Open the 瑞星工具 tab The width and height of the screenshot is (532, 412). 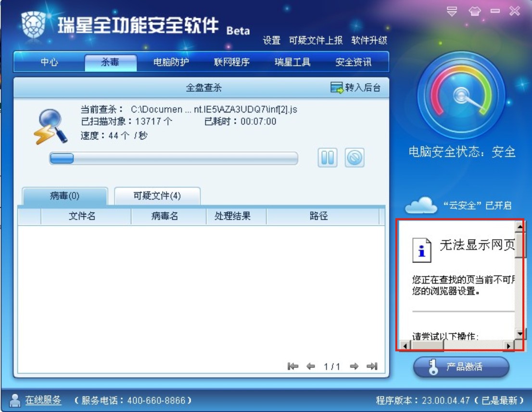(x=292, y=62)
